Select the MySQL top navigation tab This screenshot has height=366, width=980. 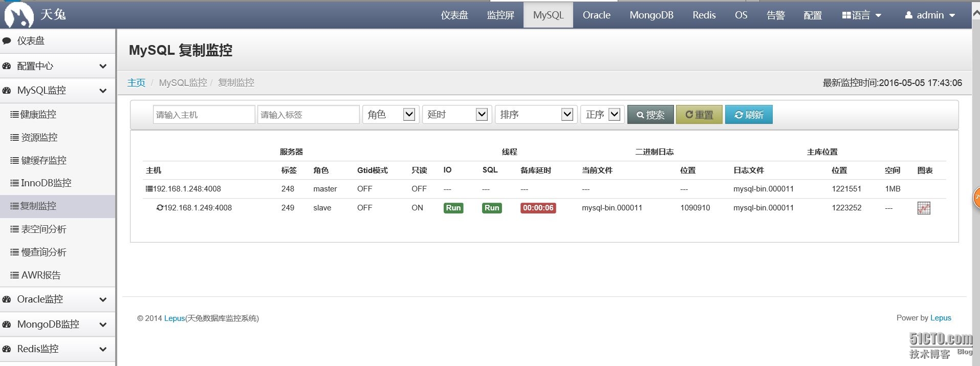click(x=548, y=15)
